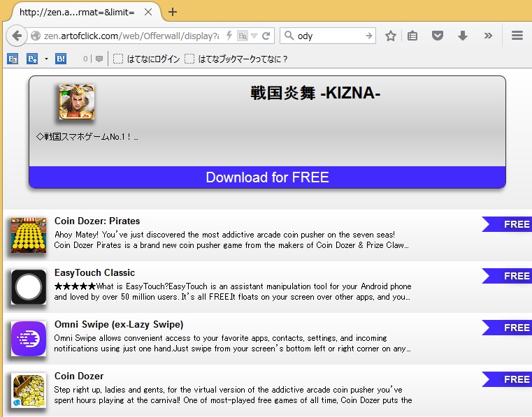
Task: Open the はてなブックマークってなに？ bookmark
Action: click(236, 59)
